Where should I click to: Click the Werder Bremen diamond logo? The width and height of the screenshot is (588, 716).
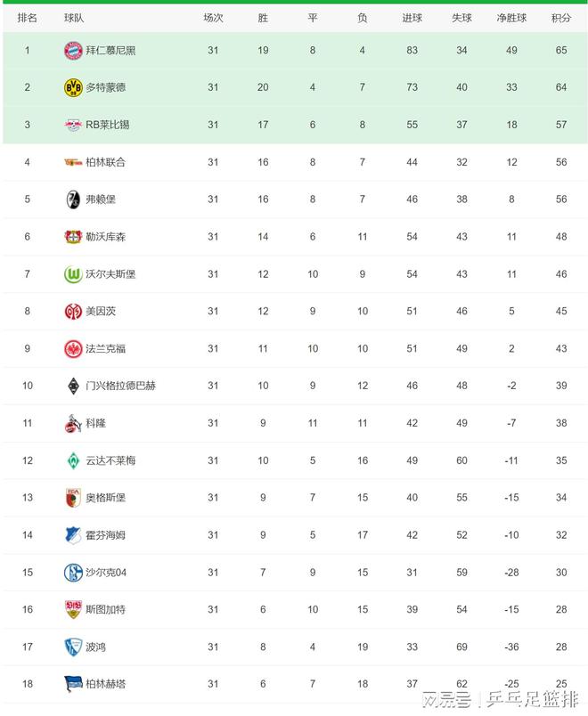[x=73, y=460]
